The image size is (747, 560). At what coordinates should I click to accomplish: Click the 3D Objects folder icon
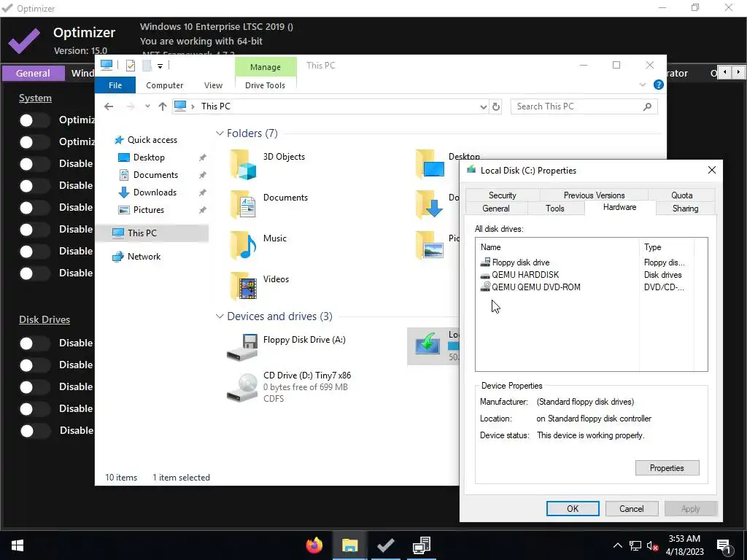(x=243, y=164)
